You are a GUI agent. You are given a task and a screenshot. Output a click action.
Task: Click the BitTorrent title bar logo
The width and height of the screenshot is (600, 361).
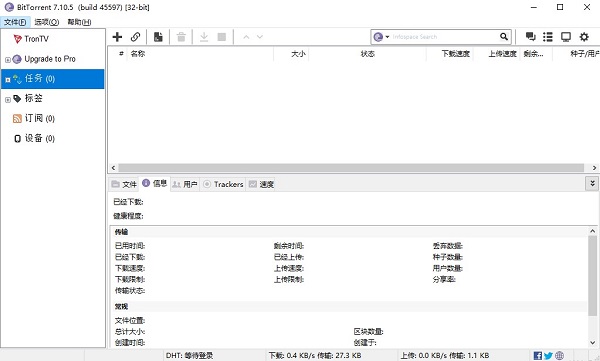tap(9, 7)
